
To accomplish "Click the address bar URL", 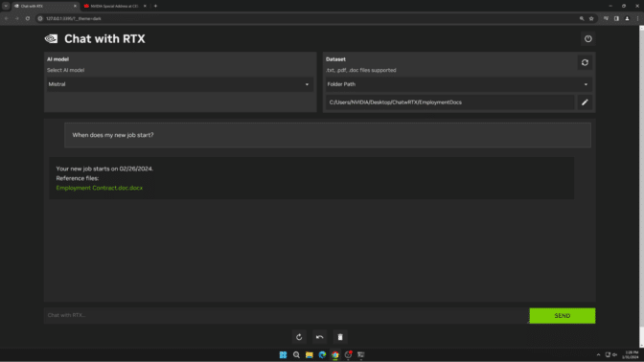I will [x=74, y=18].
